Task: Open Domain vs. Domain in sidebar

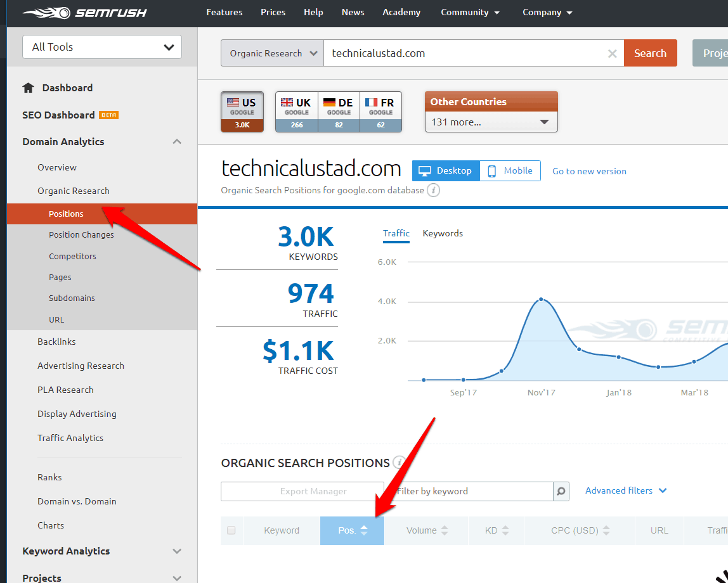Action: pyautogui.click(x=77, y=501)
